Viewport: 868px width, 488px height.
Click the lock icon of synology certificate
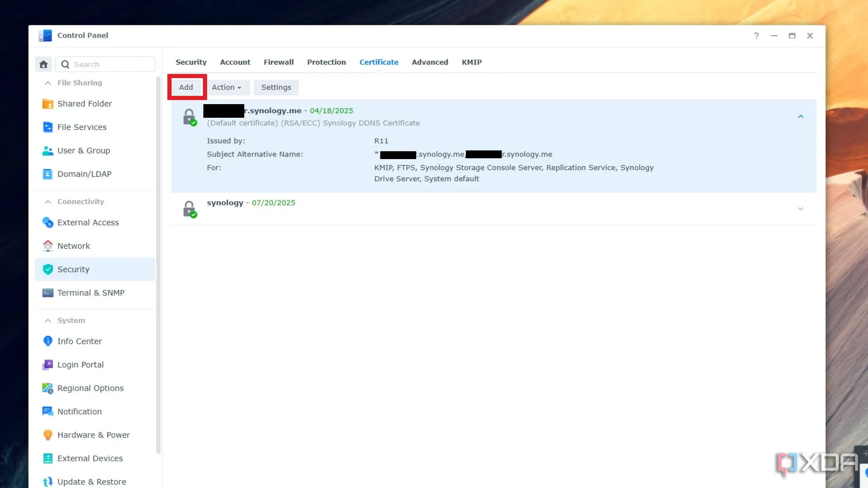click(190, 209)
